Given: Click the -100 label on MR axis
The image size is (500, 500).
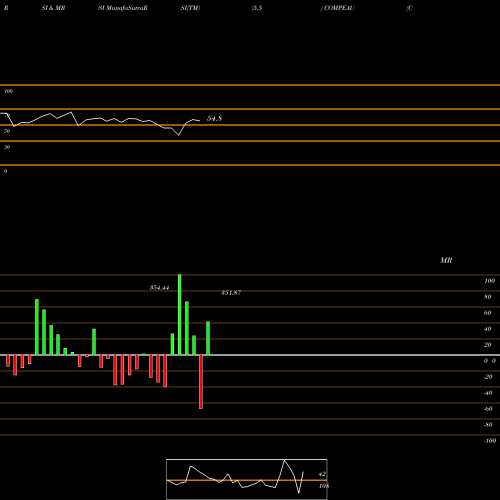Looking at the screenshot, I should click(490, 441).
